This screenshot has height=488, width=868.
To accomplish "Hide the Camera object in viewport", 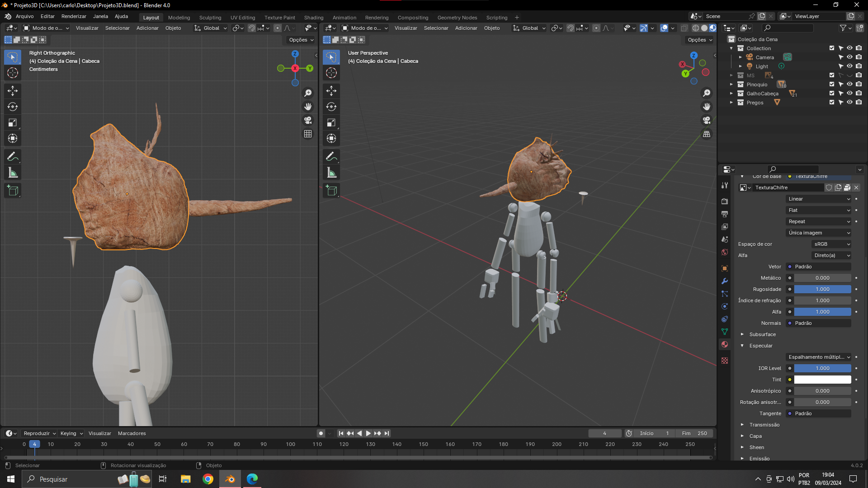I will click(x=849, y=57).
